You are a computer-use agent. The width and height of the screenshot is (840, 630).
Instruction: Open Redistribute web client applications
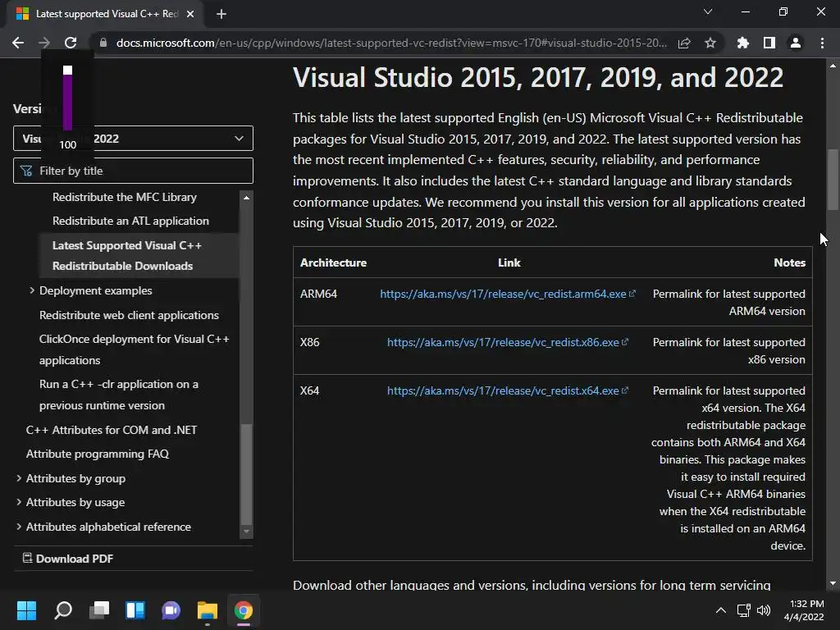point(129,315)
